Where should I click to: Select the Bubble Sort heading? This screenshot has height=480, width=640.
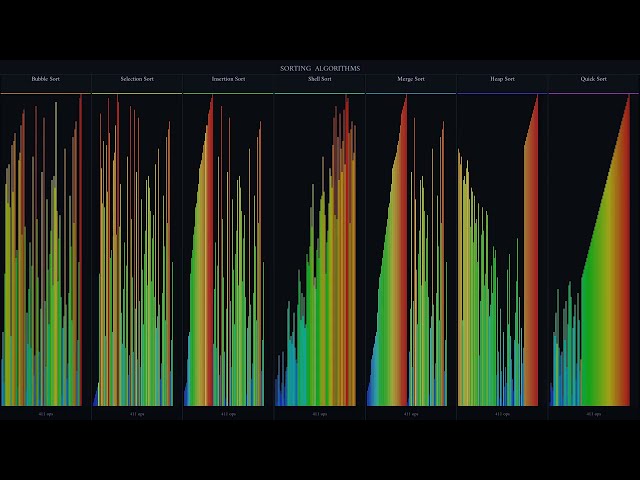click(46, 79)
